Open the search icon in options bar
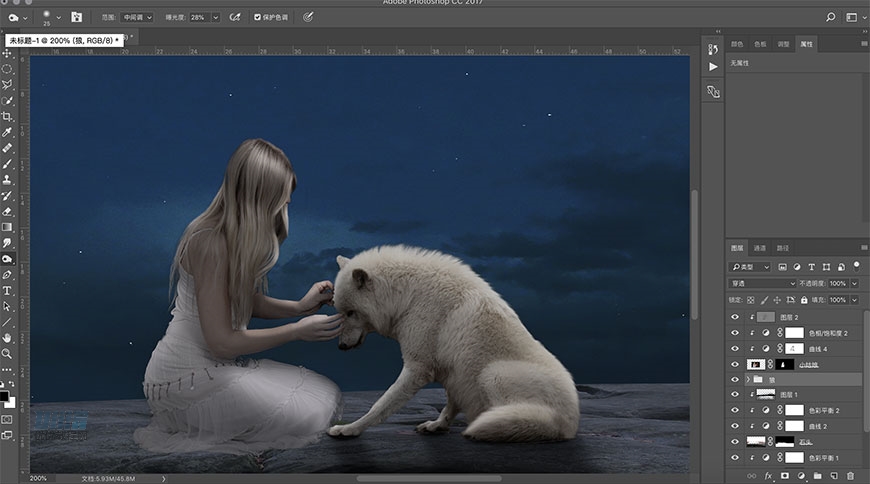870x484 pixels. click(x=831, y=17)
